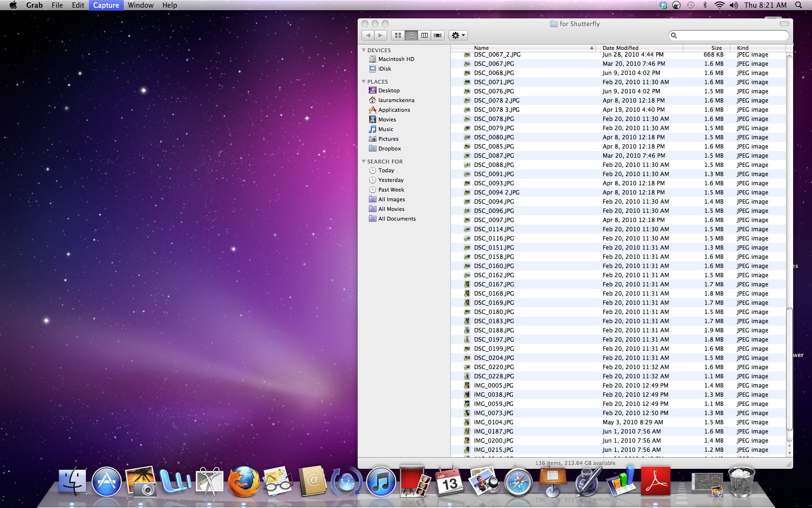Screen dimensions: 812x508
Task: Select Dropbox folder in sidebar
Action: tap(389, 149)
